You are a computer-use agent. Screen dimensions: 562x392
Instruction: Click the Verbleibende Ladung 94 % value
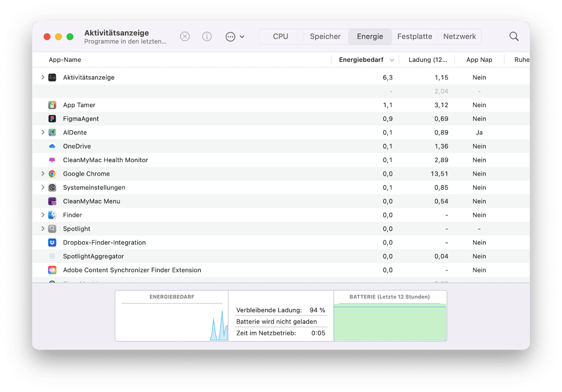click(x=318, y=310)
